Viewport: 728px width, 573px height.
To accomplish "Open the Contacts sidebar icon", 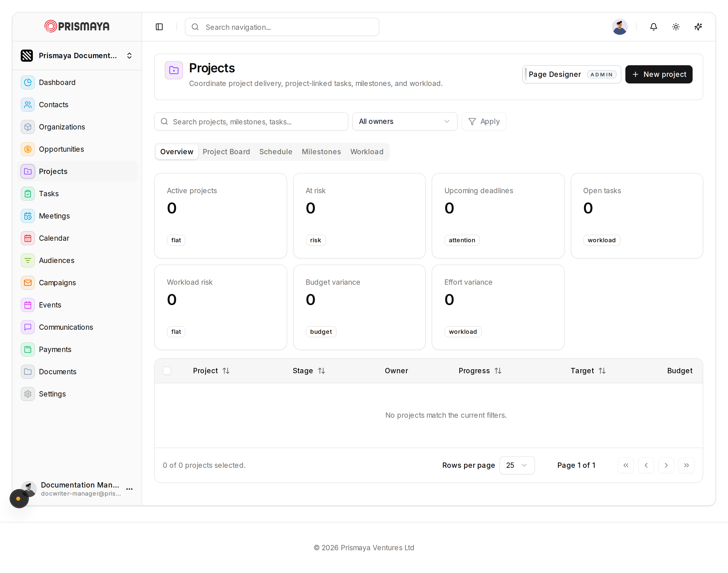I will [x=28, y=105].
